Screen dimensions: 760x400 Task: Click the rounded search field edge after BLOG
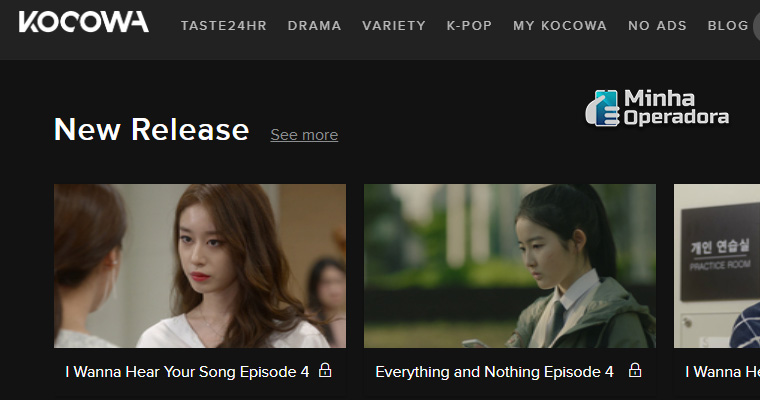(757, 26)
